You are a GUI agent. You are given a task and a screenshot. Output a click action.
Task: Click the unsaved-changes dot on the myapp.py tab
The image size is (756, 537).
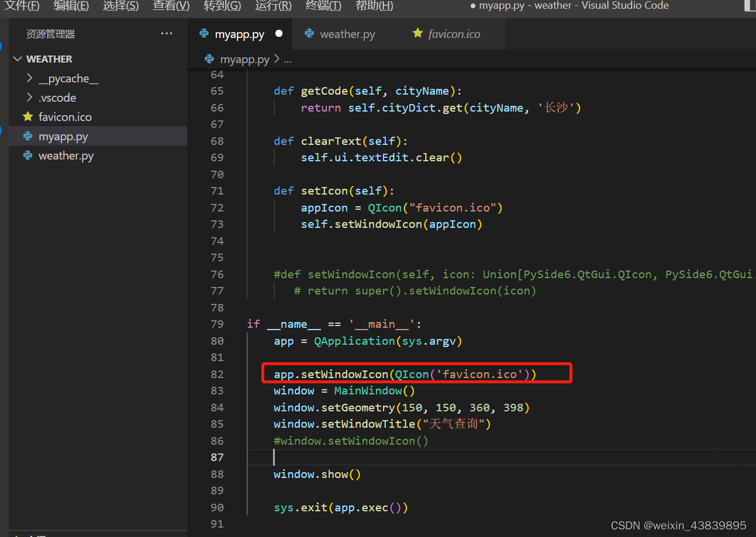279,34
